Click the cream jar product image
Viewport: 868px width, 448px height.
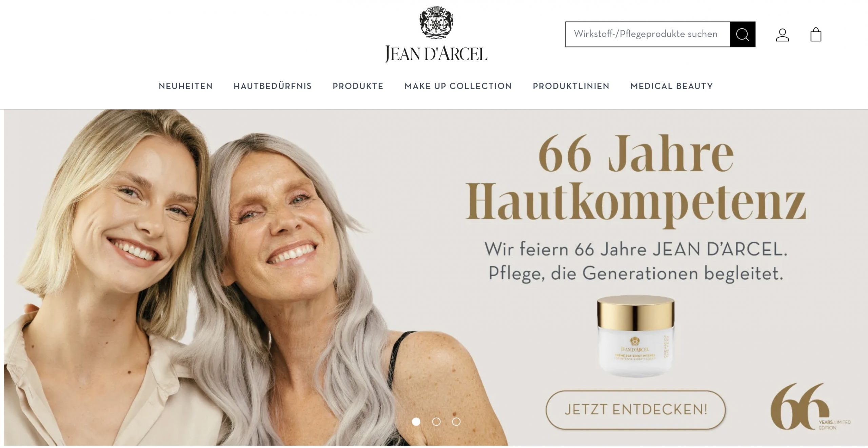(x=635, y=335)
